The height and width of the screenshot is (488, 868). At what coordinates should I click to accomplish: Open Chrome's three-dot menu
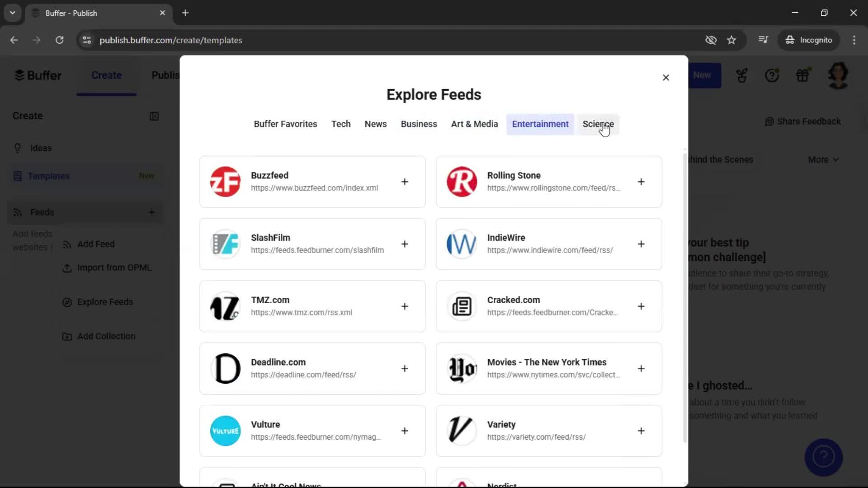(x=854, y=40)
